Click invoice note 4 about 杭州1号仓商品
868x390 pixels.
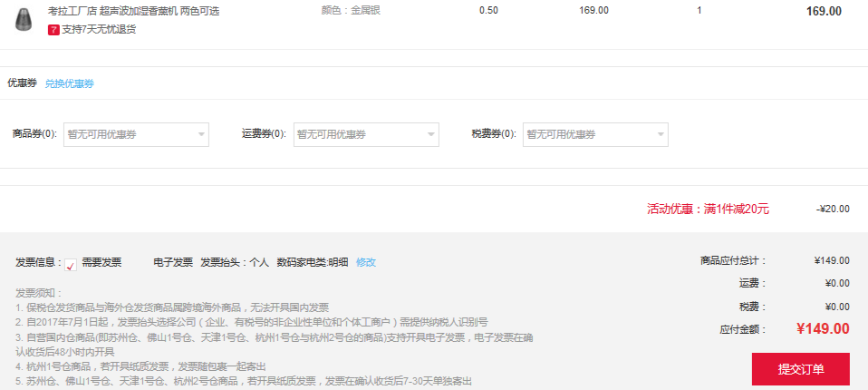click(140, 366)
